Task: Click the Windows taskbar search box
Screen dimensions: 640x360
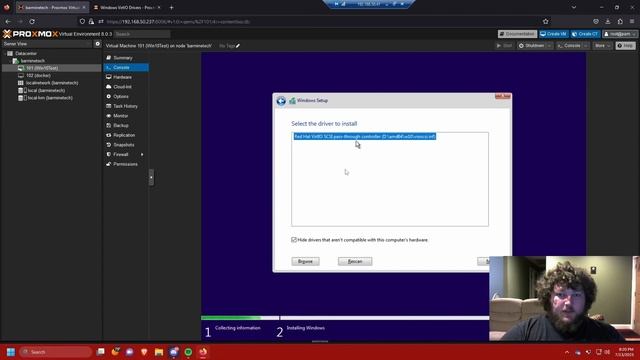Action: point(56,352)
